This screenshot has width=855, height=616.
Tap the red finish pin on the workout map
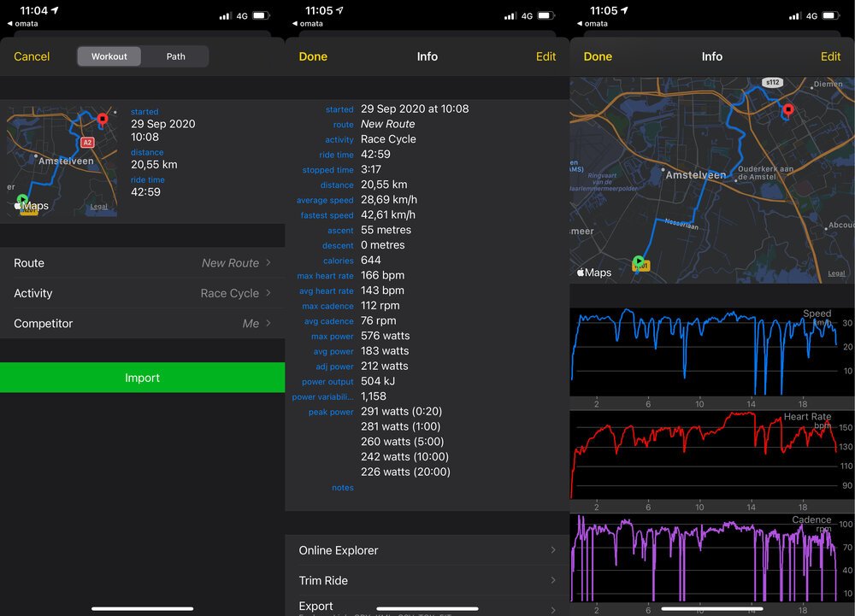point(103,119)
